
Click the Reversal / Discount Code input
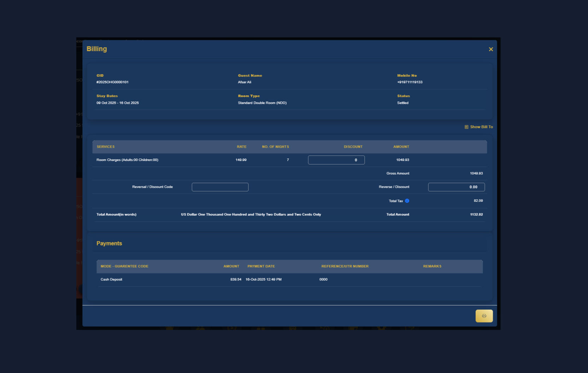pos(220,187)
